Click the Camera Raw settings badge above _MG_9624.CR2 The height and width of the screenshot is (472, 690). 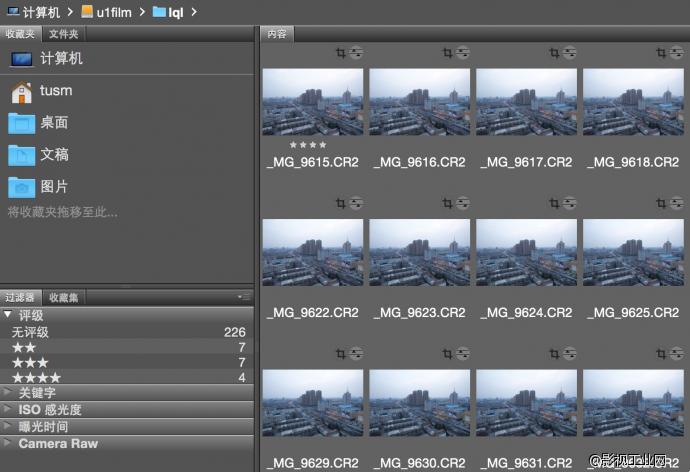coord(570,203)
